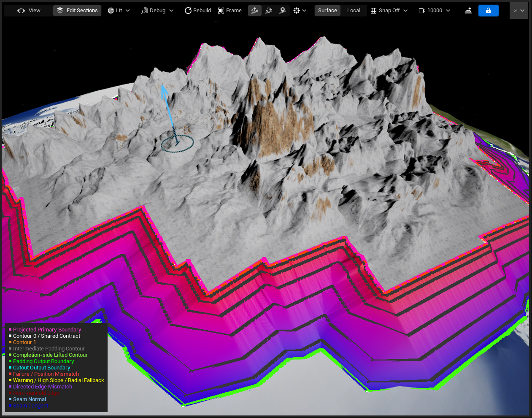Open the Snap Off grid dropdown

click(389, 11)
